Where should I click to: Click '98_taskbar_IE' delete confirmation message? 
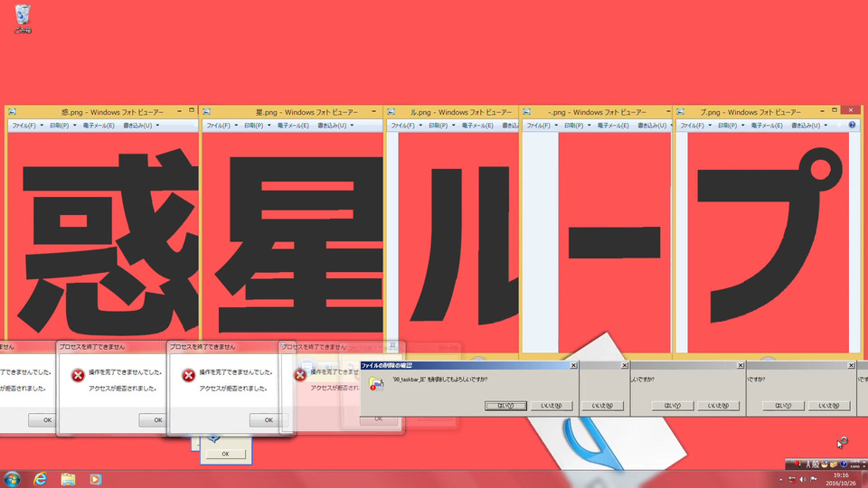(440, 380)
